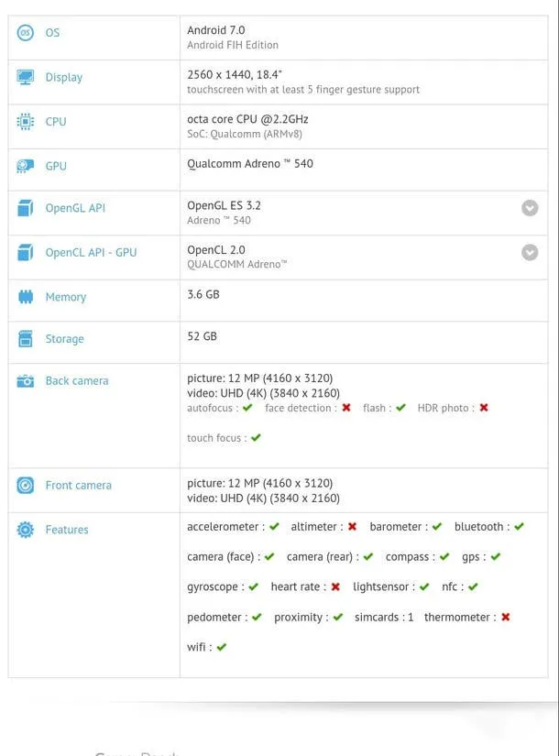Click the GPU card icon
The height and width of the screenshot is (756, 559).
click(26, 167)
